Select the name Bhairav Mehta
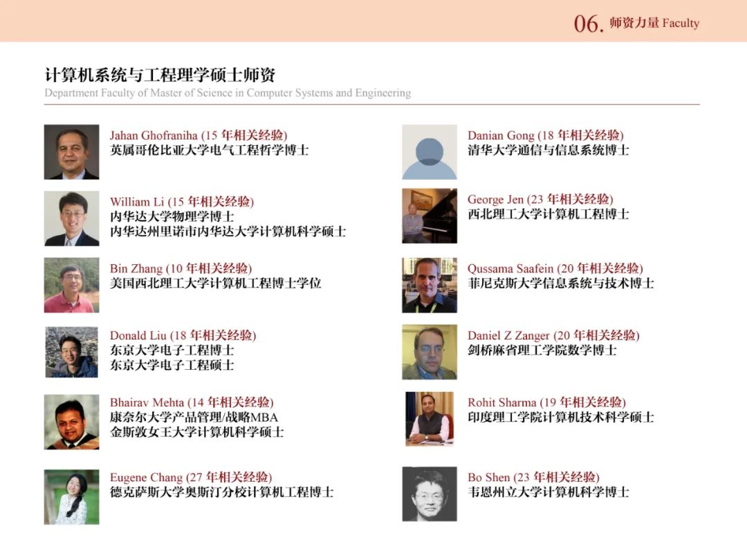 pos(147,402)
